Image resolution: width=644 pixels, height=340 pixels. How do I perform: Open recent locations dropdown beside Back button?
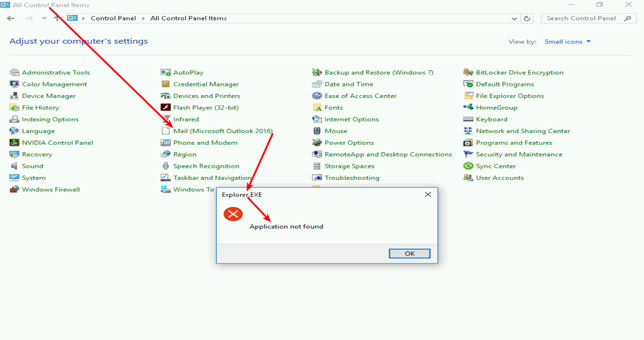pyautogui.click(x=44, y=18)
